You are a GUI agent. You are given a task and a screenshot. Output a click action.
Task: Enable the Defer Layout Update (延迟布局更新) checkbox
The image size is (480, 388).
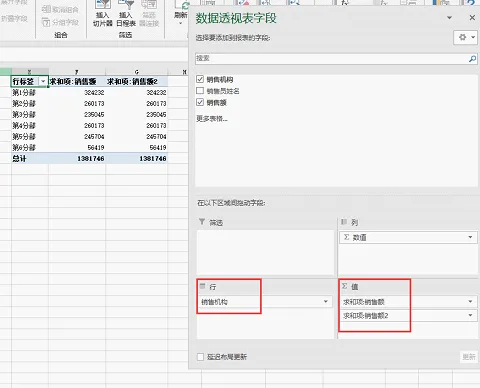pos(200,357)
